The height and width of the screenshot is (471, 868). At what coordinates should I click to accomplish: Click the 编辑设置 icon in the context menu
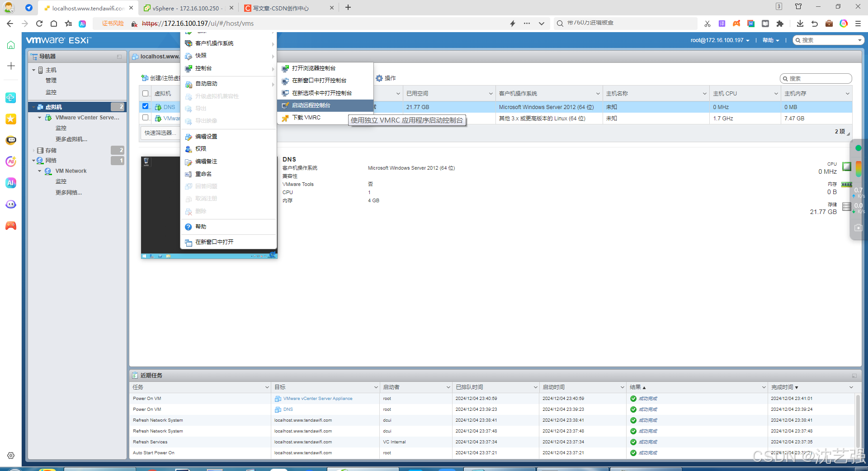pos(189,137)
